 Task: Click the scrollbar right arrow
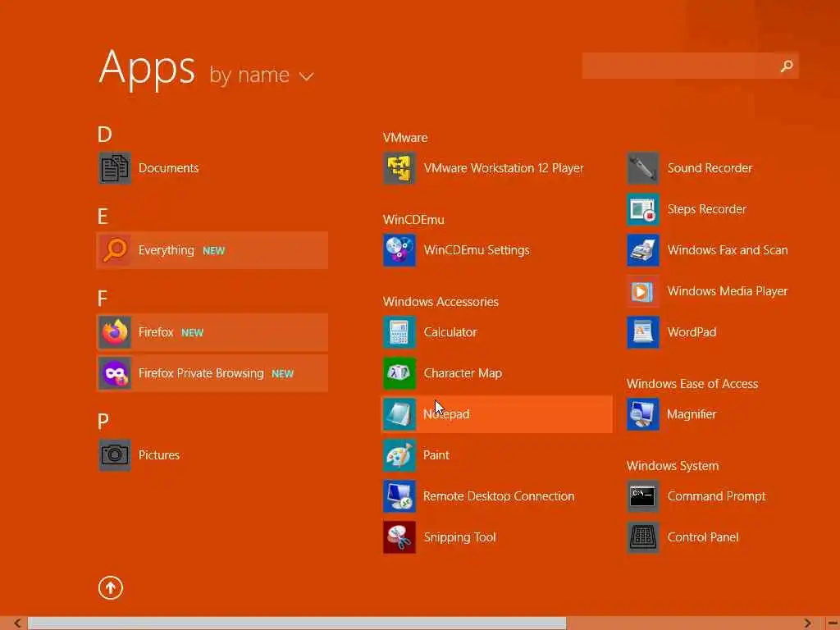tap(807, 623)
